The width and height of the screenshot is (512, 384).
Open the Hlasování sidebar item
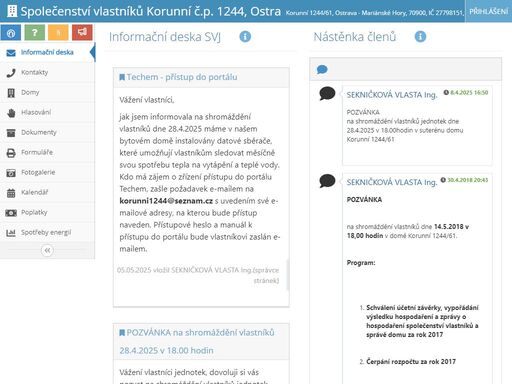[x=47, y=112]
